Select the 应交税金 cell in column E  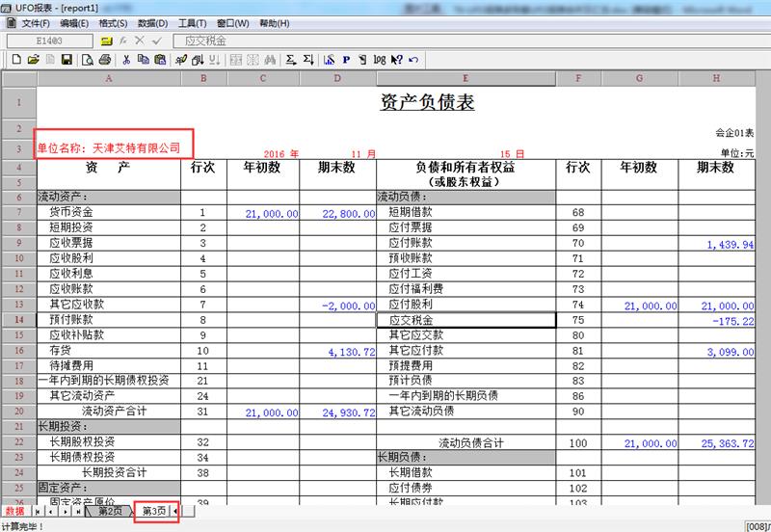click(x=466, y=320)
